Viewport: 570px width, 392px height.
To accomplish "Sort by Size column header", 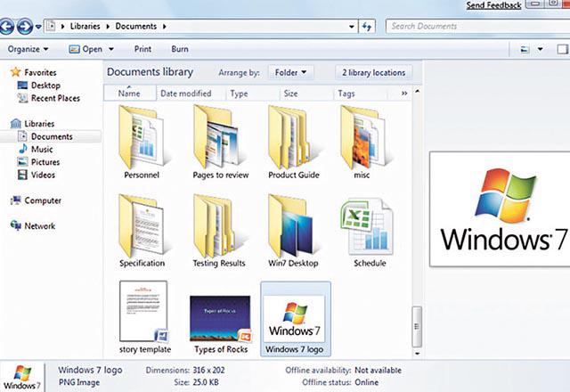I will (x=306, y=94).
